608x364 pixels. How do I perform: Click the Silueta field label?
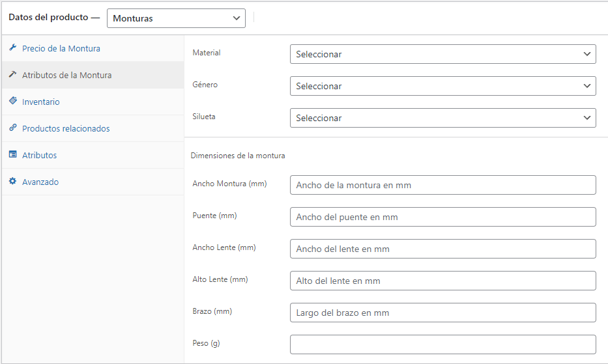203,117
